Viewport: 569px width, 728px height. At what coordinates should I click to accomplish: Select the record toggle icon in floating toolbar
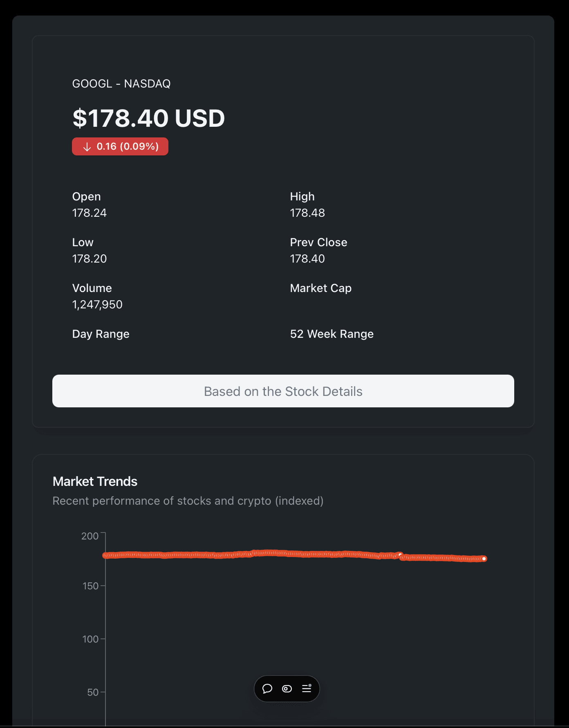point(287,689)
